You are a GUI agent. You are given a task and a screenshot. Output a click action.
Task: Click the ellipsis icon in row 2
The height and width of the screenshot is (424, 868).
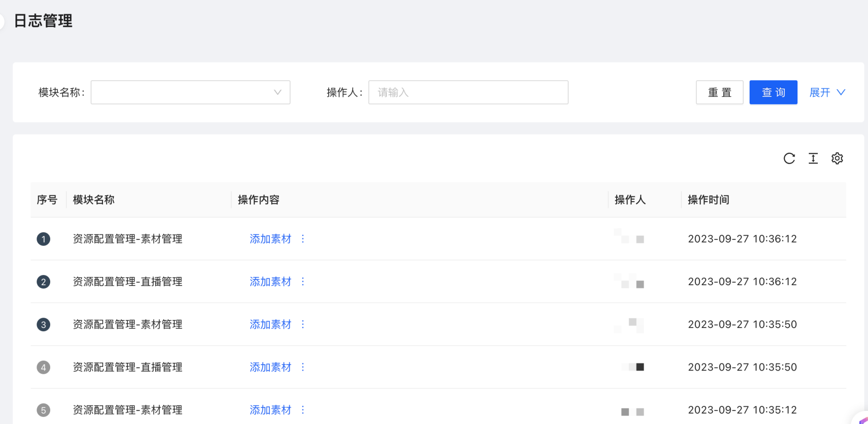pos(303,281)
